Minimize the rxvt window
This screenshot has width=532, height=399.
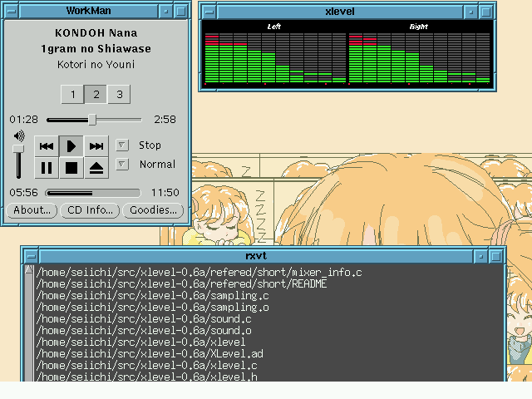click(x=480, y=257)
